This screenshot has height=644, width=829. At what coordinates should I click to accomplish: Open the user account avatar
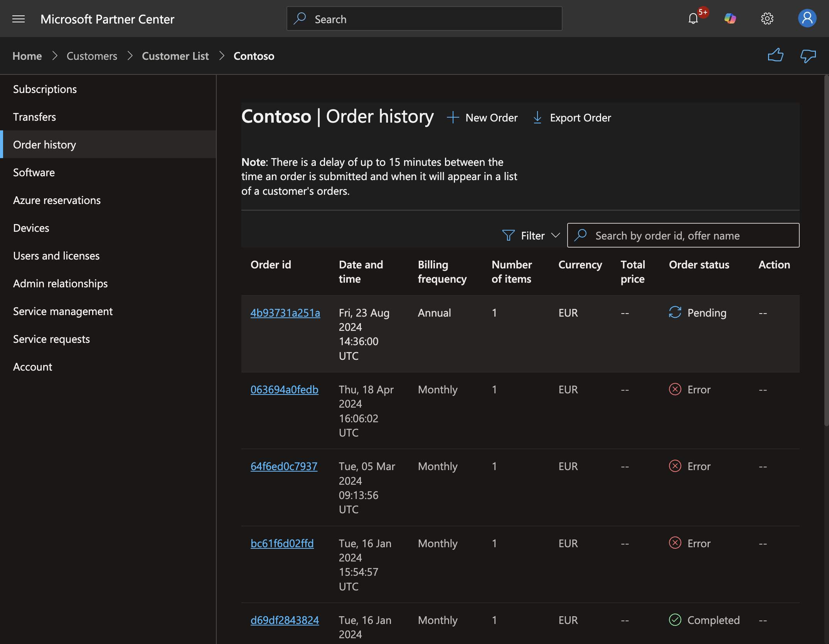tap(807, 19)
